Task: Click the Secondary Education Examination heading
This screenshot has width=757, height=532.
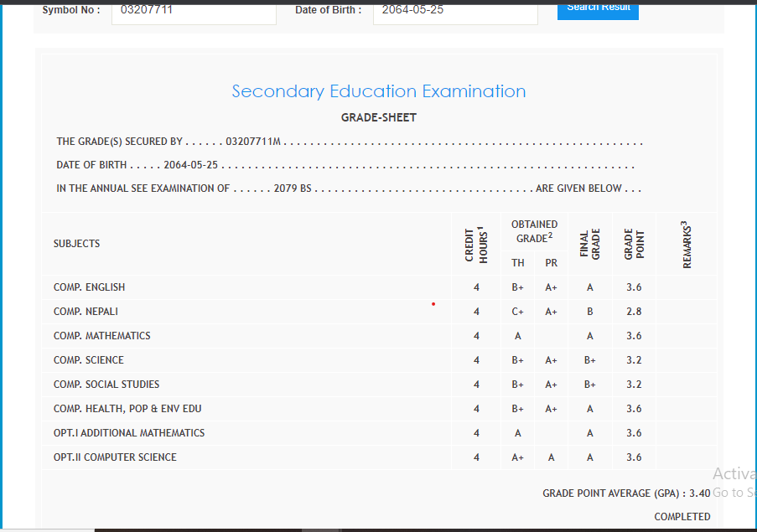Action: (379, 91)
